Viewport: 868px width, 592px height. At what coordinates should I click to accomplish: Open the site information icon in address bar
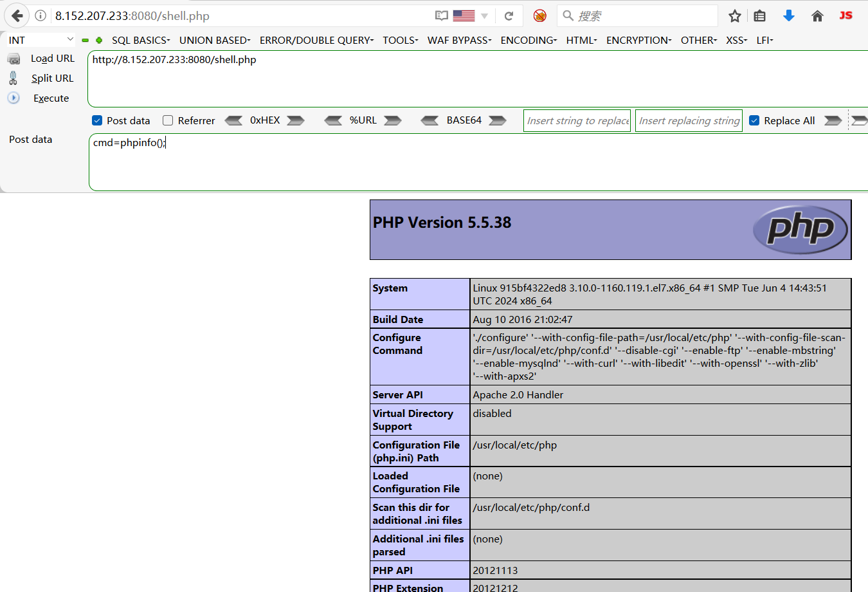coord(41,15)
